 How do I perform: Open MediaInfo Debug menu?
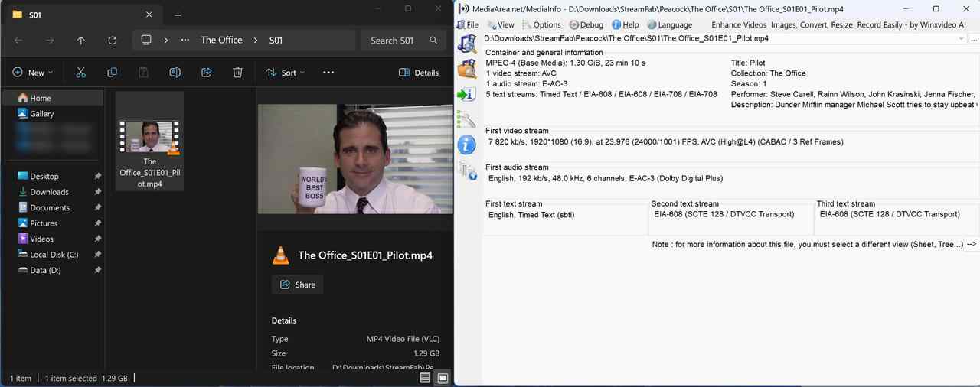(x=586, y=24)
